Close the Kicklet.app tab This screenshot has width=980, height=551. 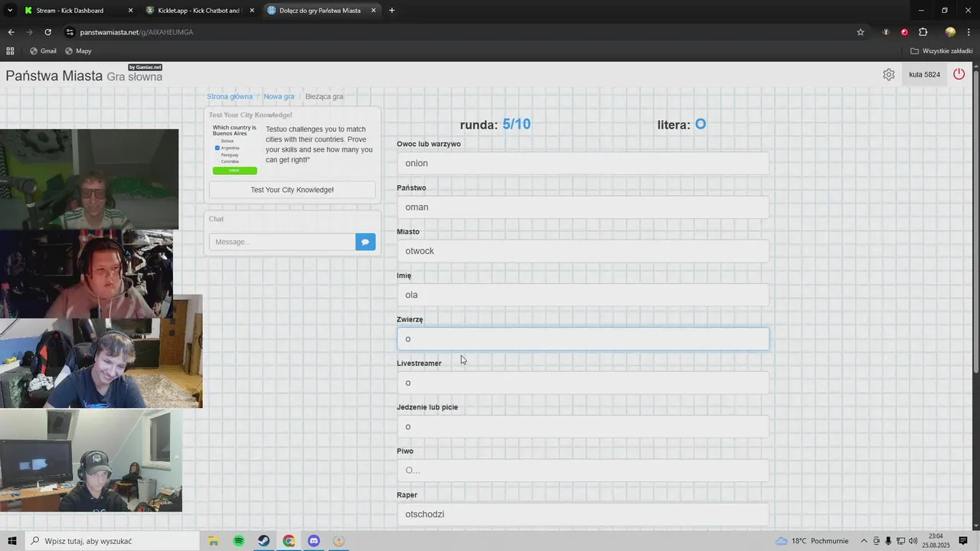(252, 11)
